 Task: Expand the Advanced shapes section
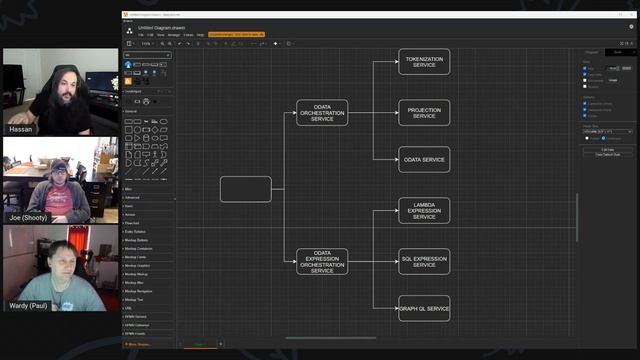pyautogui.click(x=131, y=198)
